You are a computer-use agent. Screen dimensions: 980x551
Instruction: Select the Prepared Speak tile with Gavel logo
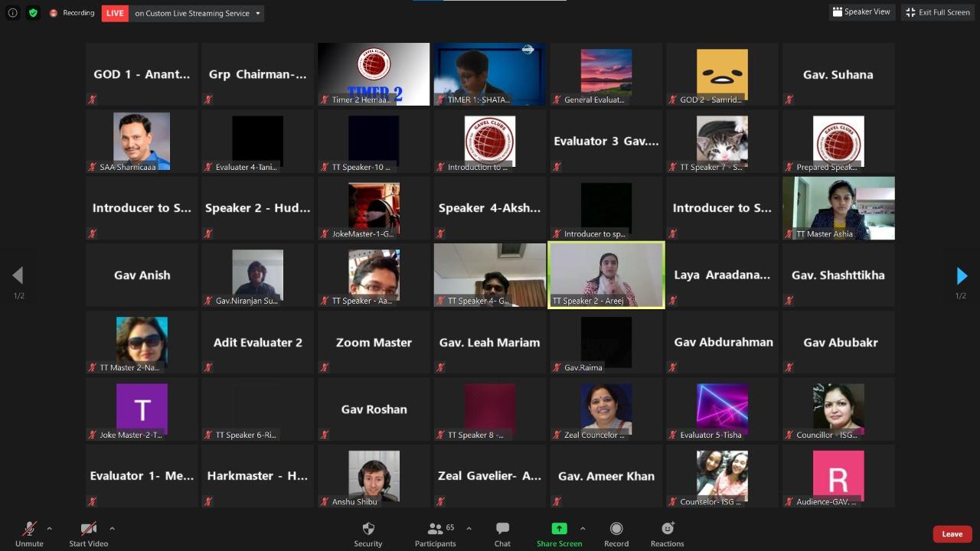tap(838, 141)
